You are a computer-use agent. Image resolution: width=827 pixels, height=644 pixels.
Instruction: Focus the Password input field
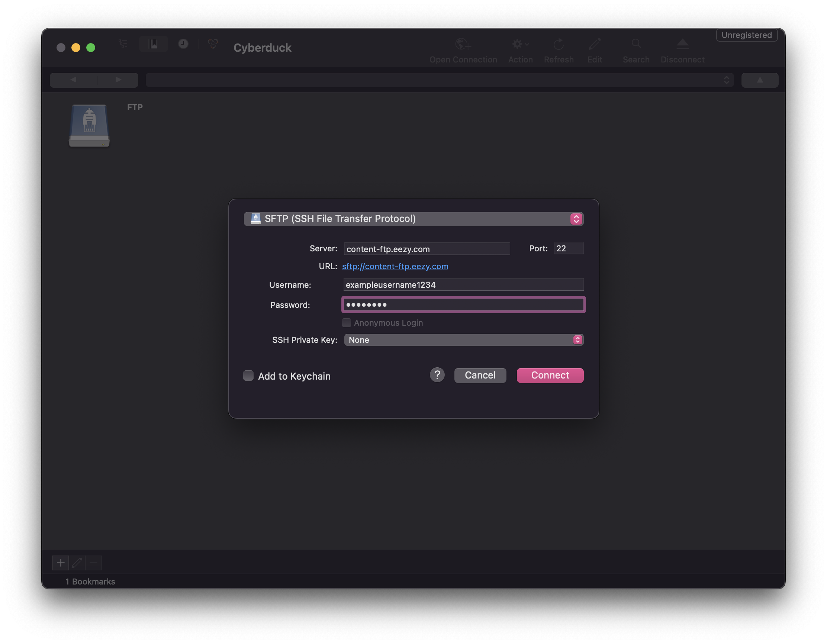click(x=463, y=305)
